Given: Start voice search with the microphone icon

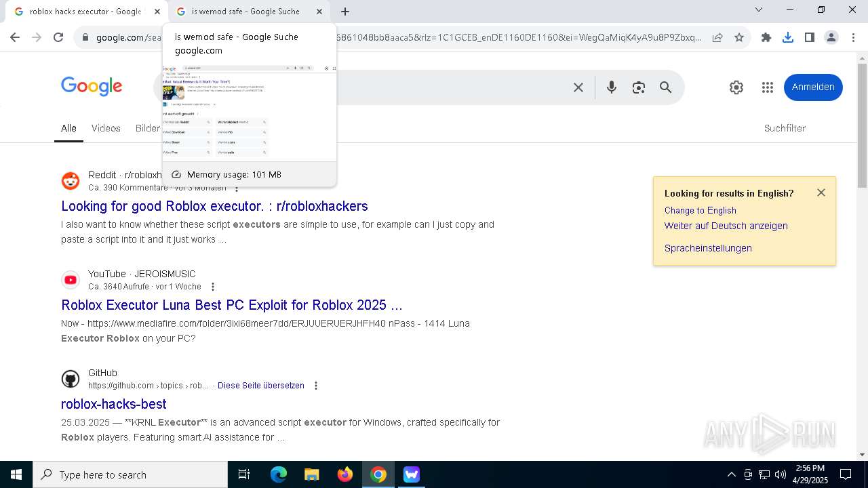Looking at the screenshot, I should 612,87.
